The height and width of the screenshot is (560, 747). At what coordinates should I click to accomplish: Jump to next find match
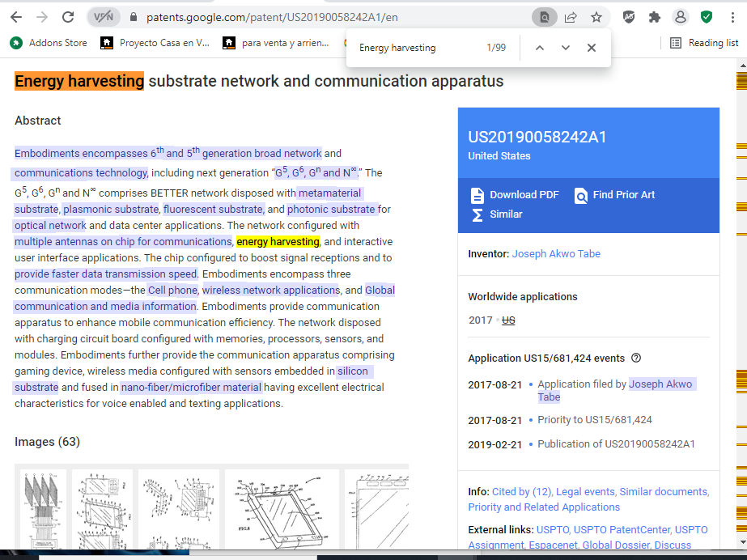(x=566, y=48)
